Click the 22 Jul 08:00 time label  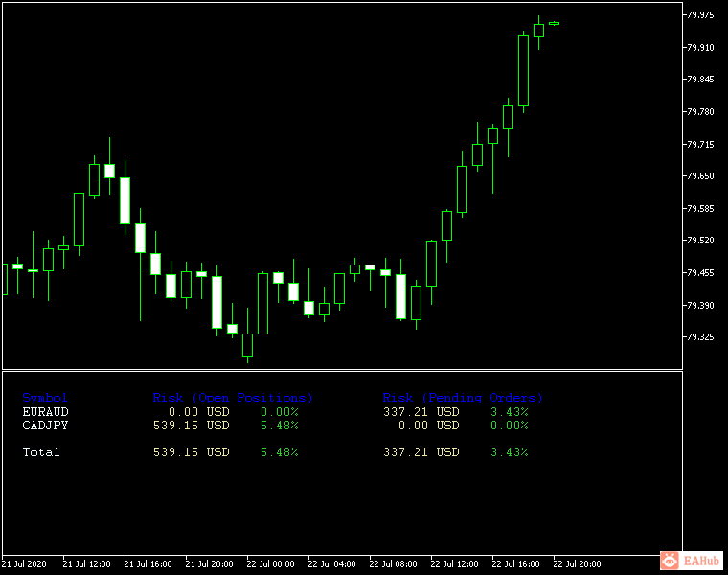tap(394, 563)
